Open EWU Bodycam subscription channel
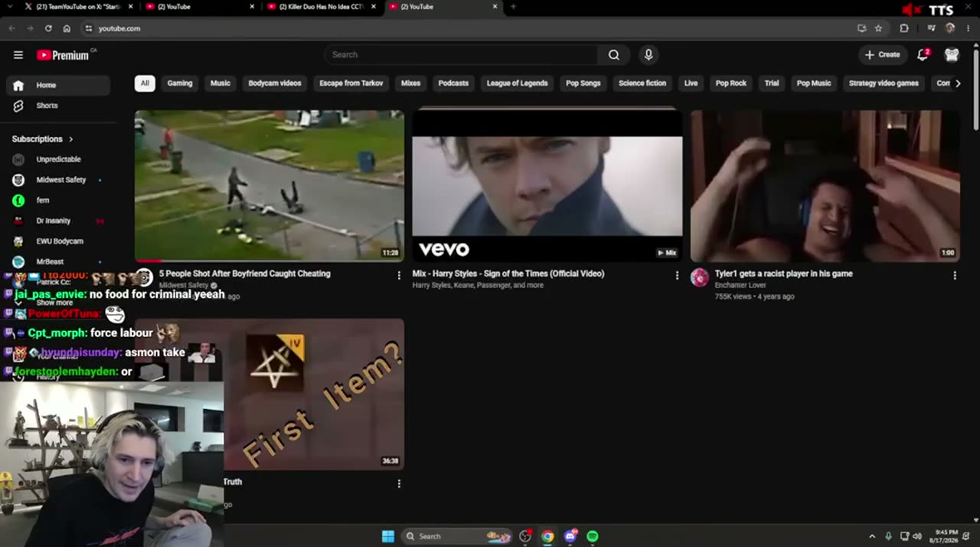Viewport: 980px width, 547px height. (58, 241)
